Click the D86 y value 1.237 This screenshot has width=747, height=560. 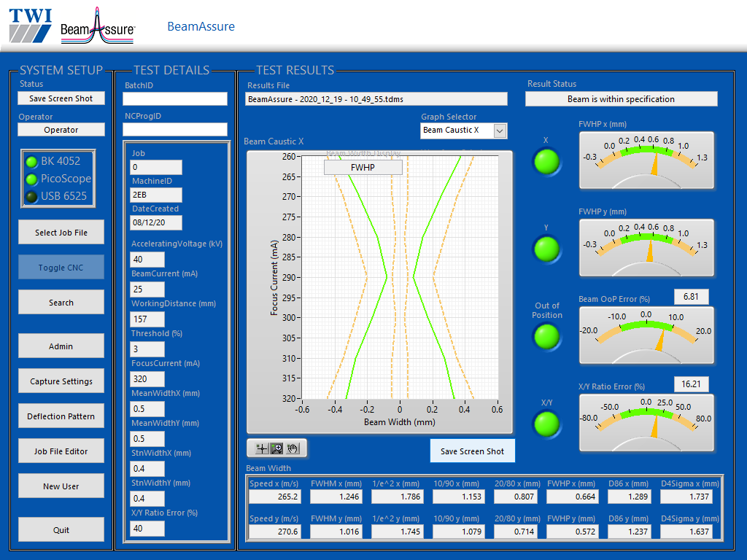click(630, 532)
